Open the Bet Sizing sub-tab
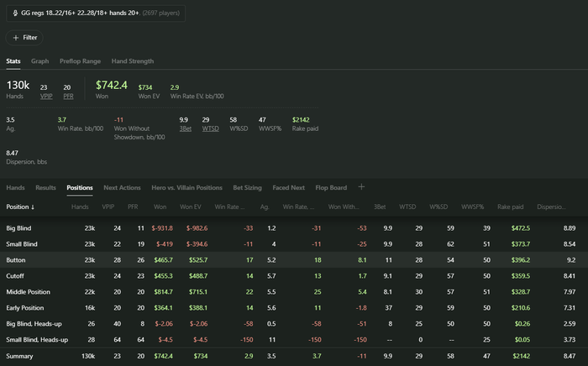Viewport: 588px width, 366px height. (x=247, y=188)
